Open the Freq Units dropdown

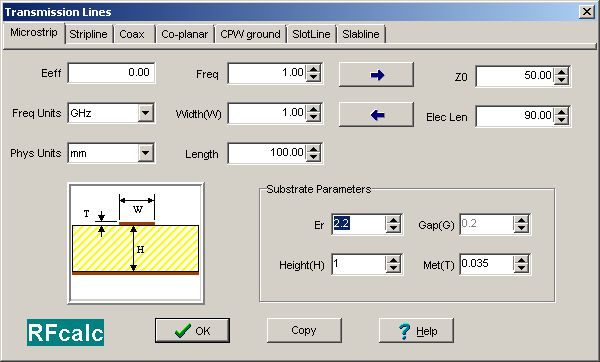tap(145, 113)
